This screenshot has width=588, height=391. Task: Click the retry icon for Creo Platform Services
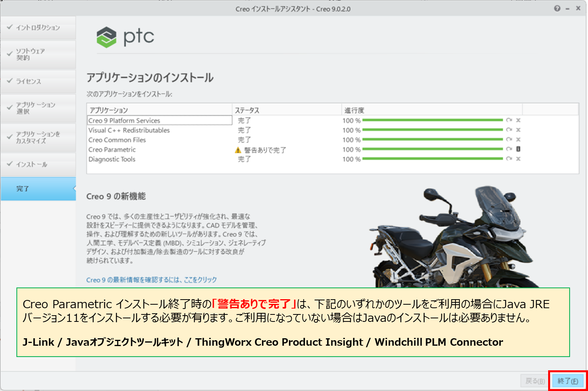tap(509, 120)
